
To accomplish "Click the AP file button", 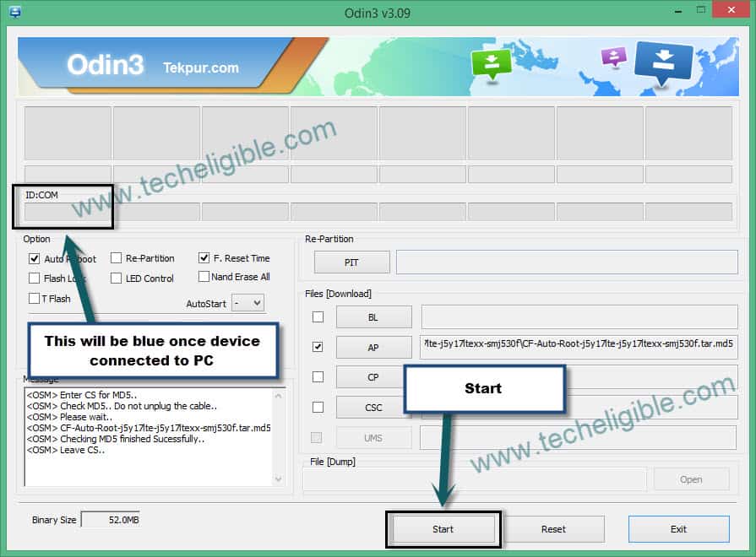I will pos(373,348).
